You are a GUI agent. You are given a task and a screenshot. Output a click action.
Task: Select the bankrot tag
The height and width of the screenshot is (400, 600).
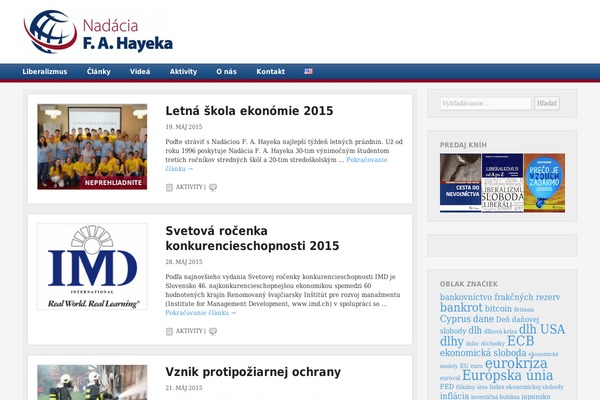pos(461,307)
